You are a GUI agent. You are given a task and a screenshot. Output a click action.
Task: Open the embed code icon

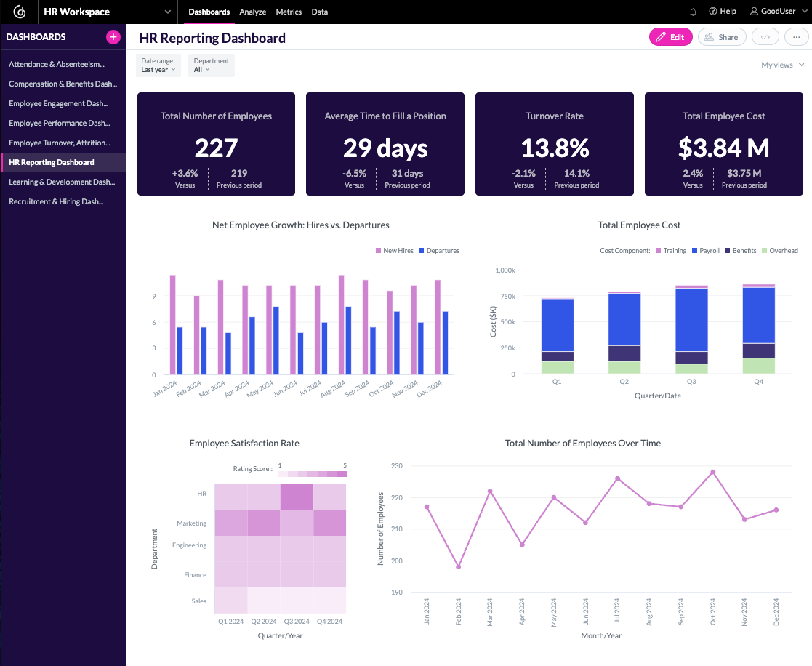coord(765,36)
